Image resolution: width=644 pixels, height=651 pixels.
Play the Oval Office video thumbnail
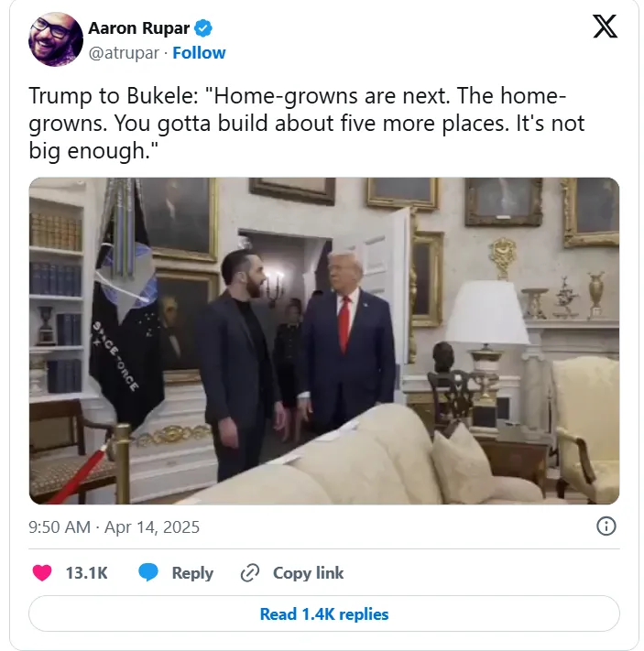point(324,341)
